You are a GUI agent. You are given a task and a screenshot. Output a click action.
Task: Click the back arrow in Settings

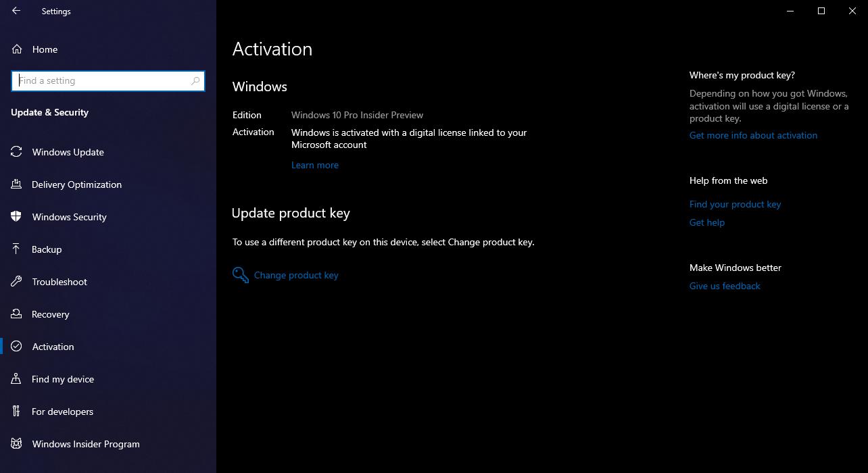click(x=16, y=11)
